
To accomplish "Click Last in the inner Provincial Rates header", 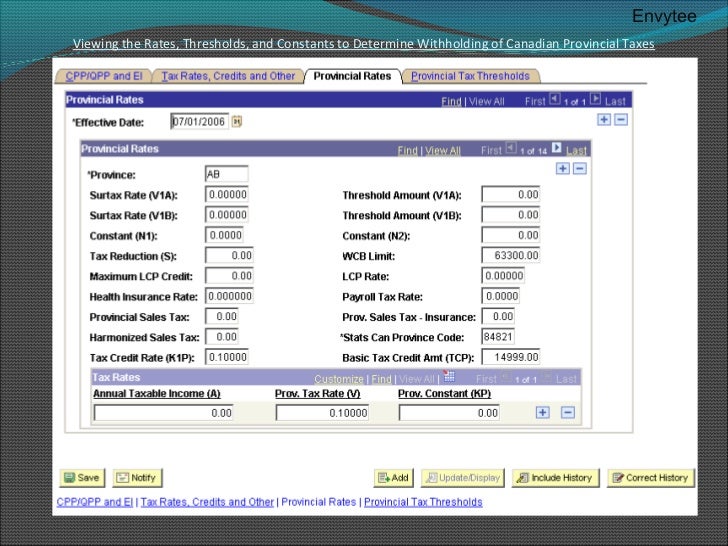I will (x=576, y=150).
